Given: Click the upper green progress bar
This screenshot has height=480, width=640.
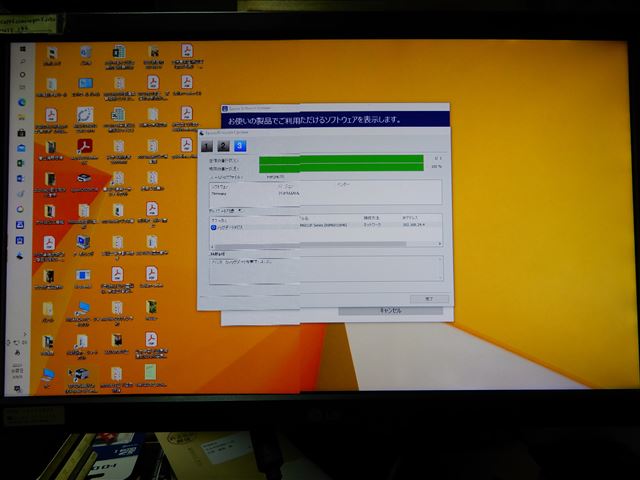Looking at the screenshot, I should (341, 159).
